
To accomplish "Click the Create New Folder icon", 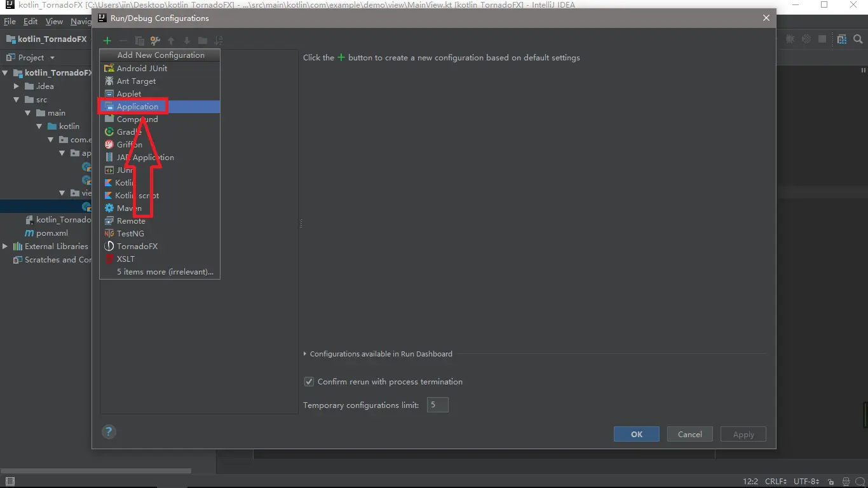I will tap(203, 41).
